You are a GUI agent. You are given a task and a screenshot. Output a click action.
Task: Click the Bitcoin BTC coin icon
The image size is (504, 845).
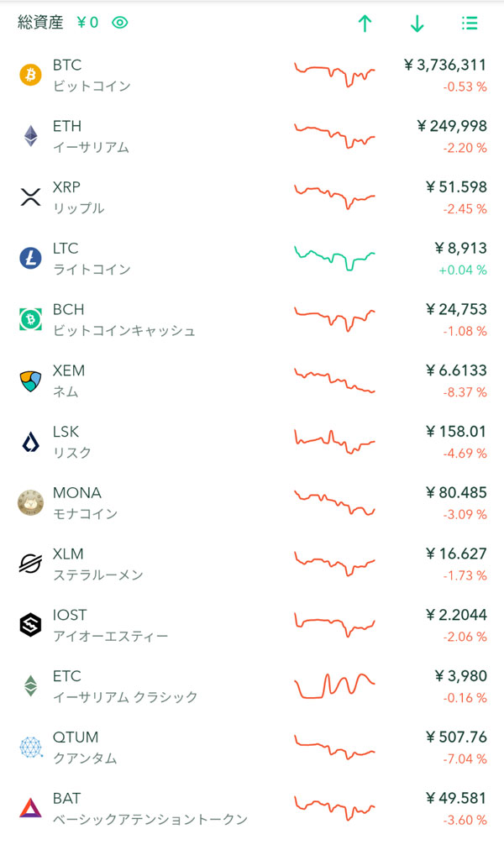pyautogui.click(x=30, y=75)
